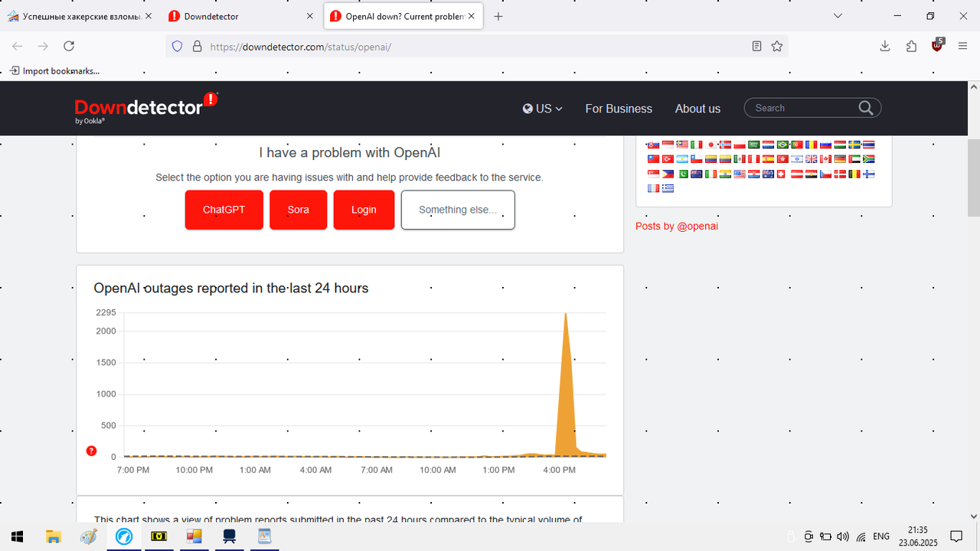This screenshot has height=551, width=980.
Task: Open the uBlock Origin extension icon
Action: [937, 45]
